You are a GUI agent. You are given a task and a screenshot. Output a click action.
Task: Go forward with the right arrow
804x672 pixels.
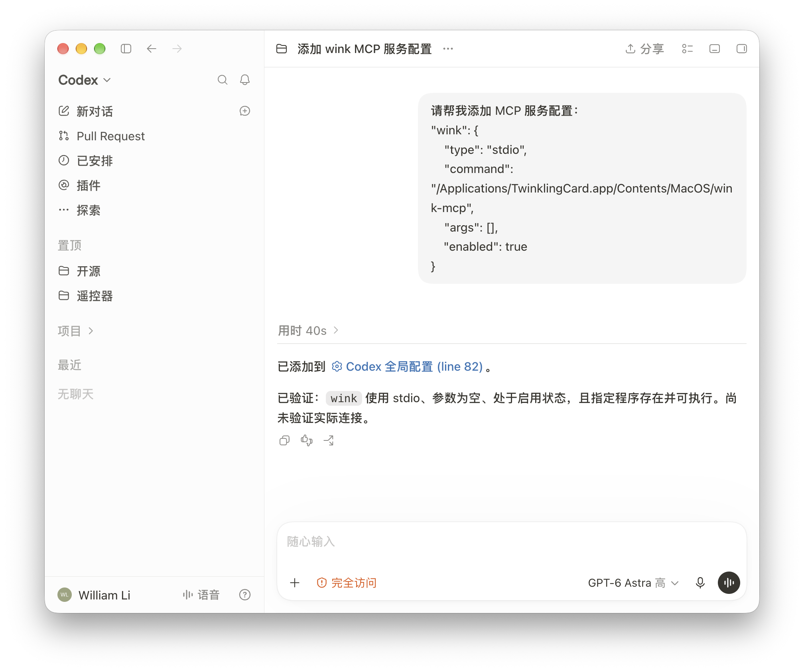[x=177, y=49]
